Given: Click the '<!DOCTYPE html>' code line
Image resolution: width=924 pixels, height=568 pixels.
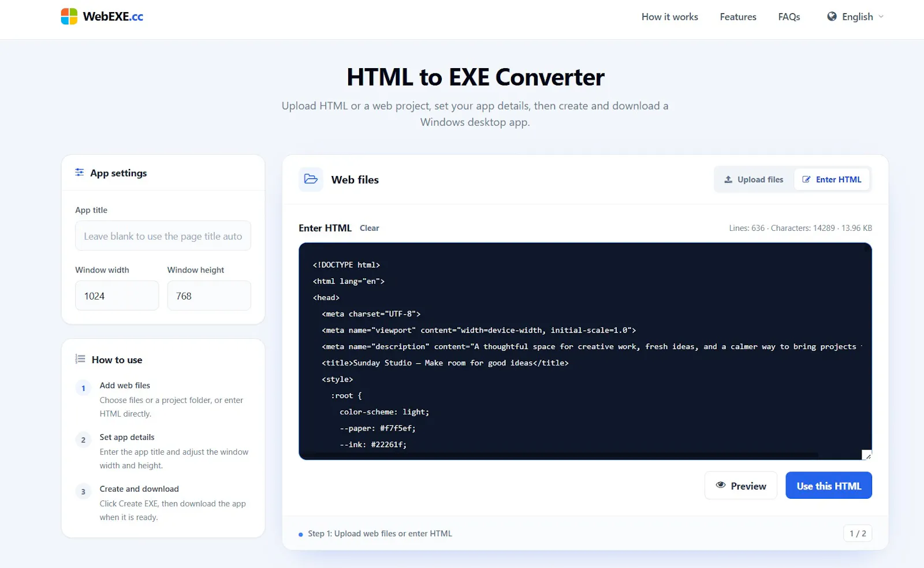Looking at the screenshot, I should coord(346,265).
